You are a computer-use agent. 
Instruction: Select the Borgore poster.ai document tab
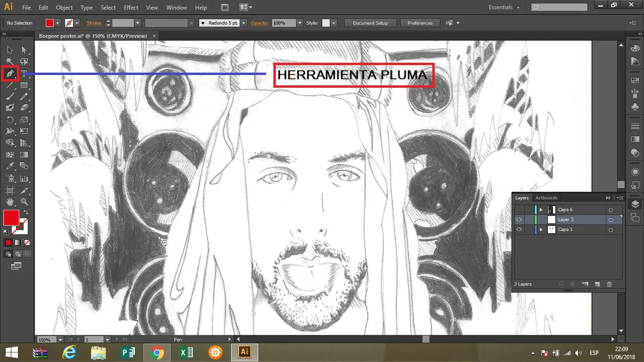[x=93, y=36]
